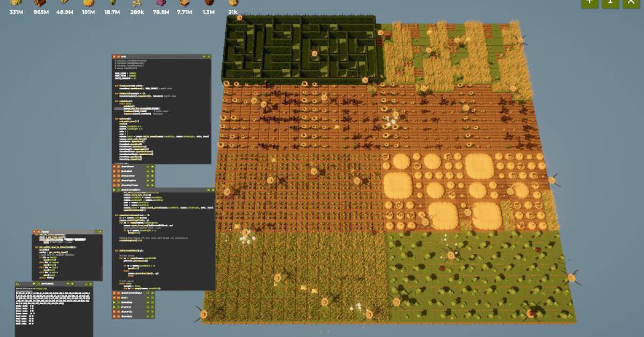
Task: Click the cactus resource icon showing 18.7M
Action: point(112,3)
